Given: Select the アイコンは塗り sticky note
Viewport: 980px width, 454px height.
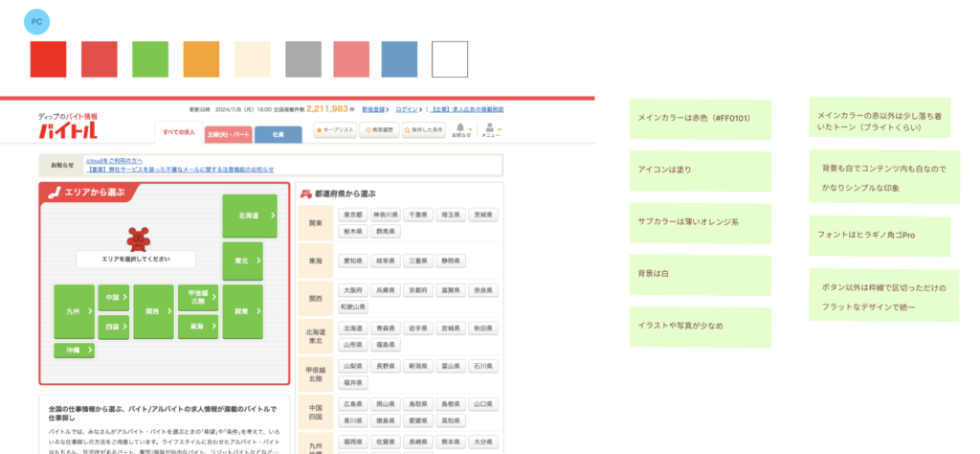Looking at the screenshot, I should coord(700,170).
